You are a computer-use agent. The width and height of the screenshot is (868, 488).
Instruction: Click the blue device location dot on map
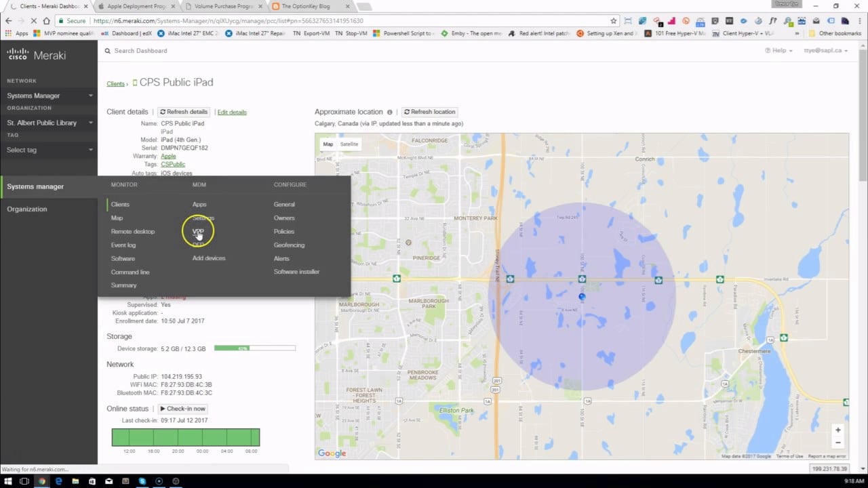pyautogui.click(x=582, y=296)
